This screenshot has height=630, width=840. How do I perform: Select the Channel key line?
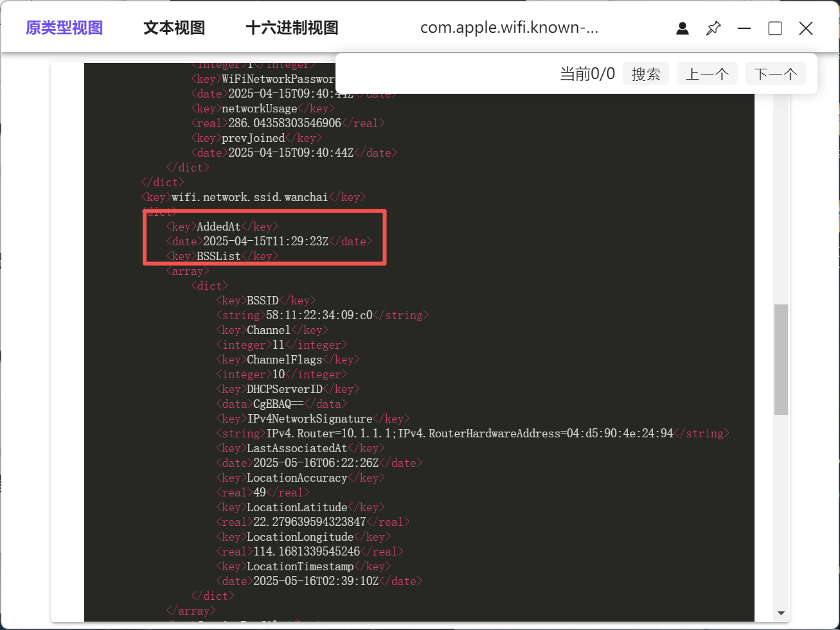tap(272, 330)
